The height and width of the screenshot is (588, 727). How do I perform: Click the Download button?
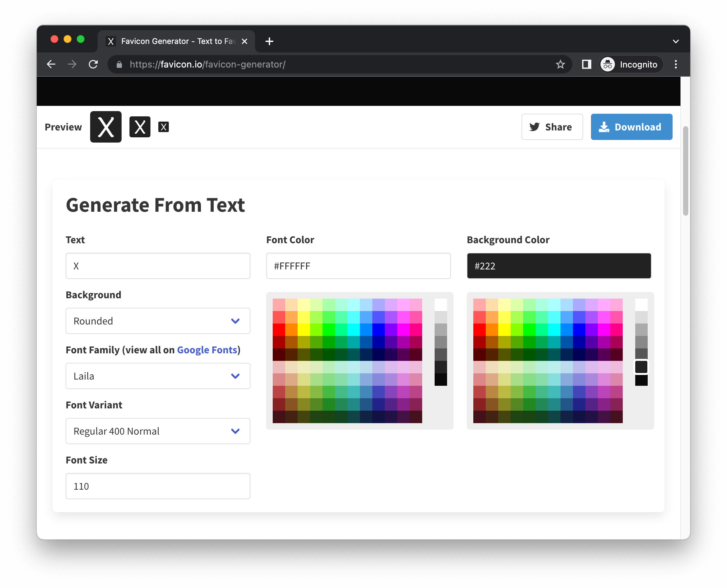coord(631,127)
